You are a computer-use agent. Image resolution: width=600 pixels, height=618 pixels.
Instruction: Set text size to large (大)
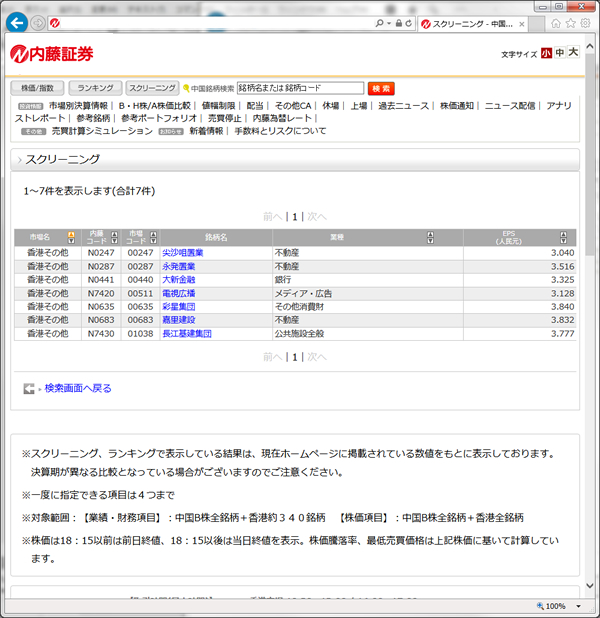[573, 53]
